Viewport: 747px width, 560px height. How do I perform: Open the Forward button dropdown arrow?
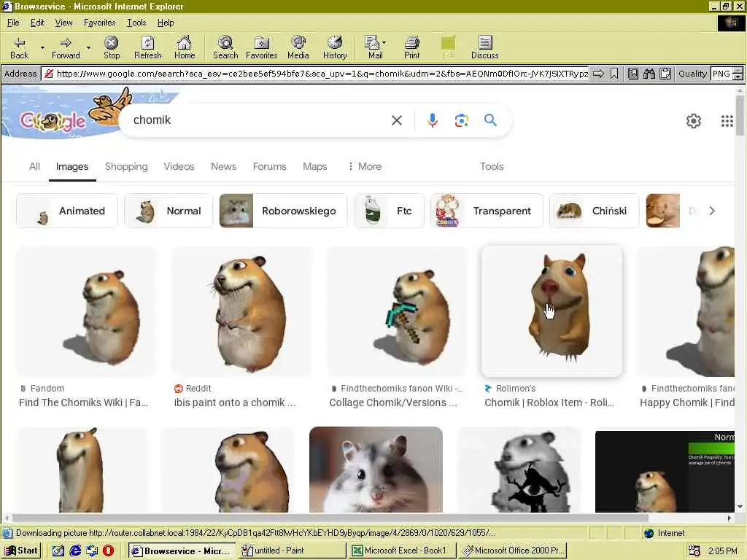(x=88, y=47)
